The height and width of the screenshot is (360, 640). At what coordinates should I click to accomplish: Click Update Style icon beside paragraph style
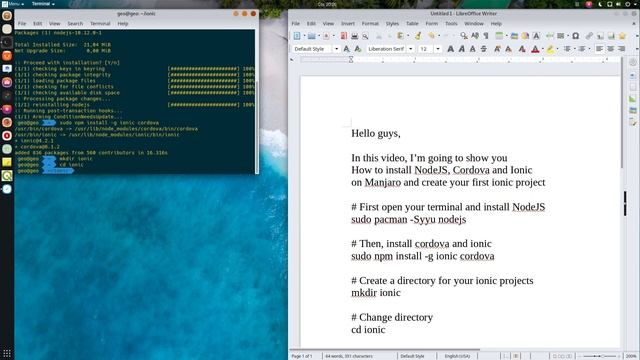tap(347, 49)
